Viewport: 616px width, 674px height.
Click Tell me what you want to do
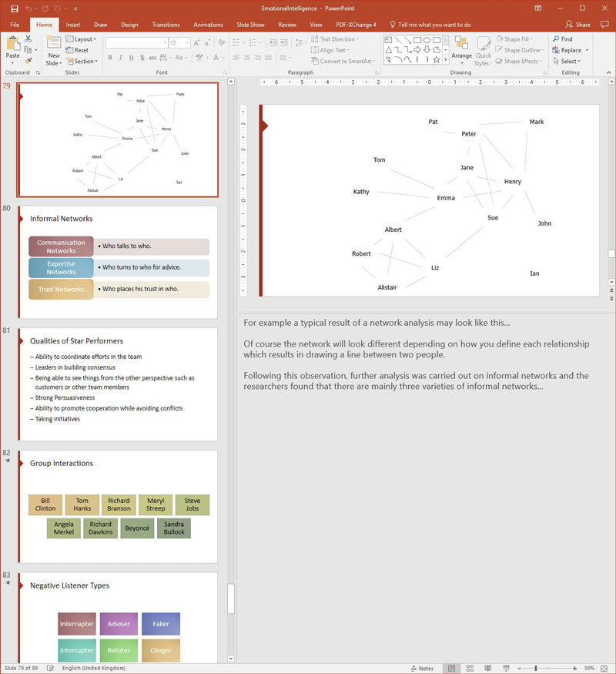[x=430, y=25]
